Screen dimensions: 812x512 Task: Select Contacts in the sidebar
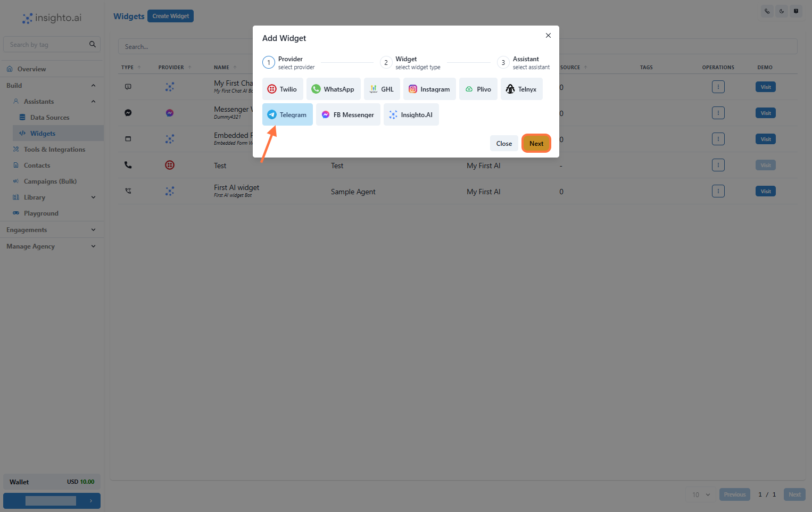pos(37,165)
